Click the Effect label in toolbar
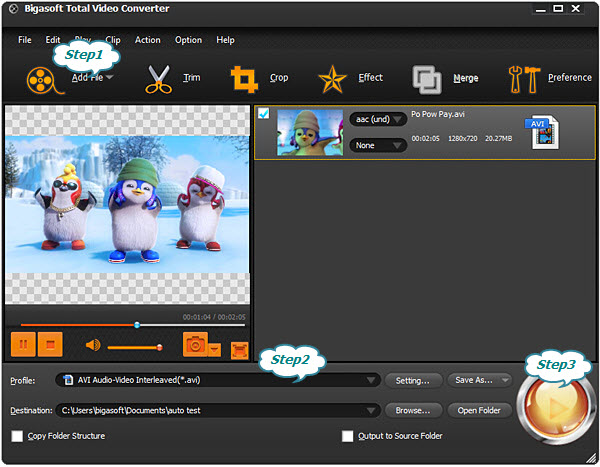600x467 pixels. [370, 78]
